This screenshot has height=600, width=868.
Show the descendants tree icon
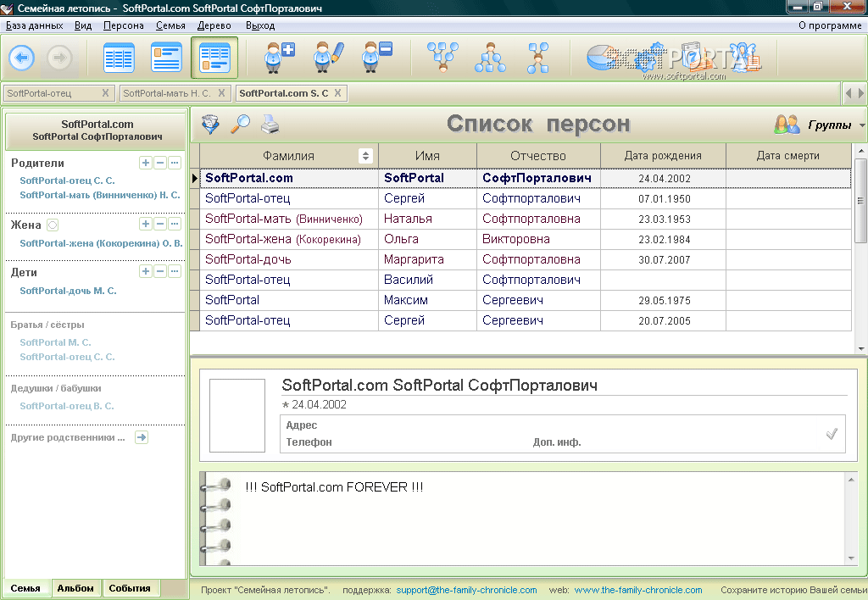[490, 58]
